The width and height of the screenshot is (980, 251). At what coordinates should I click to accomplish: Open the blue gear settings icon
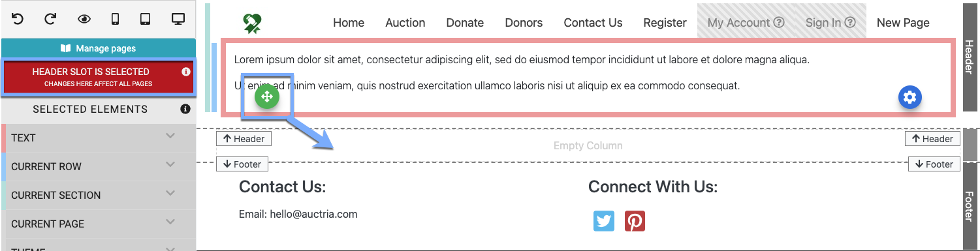pyautogui.click(x=910, y=97)
